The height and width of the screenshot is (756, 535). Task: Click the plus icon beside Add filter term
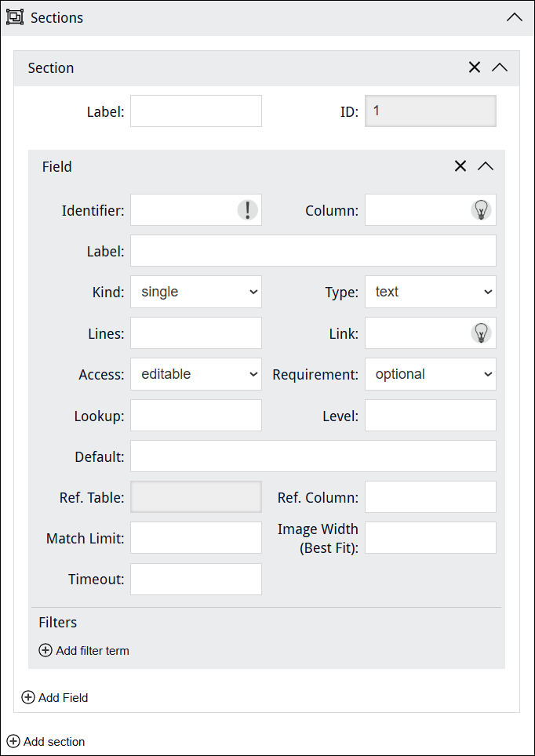click(45, 650)
